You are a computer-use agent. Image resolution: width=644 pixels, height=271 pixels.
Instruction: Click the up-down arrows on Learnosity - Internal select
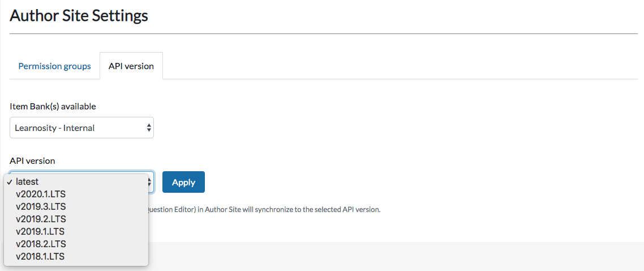[149, 128]
